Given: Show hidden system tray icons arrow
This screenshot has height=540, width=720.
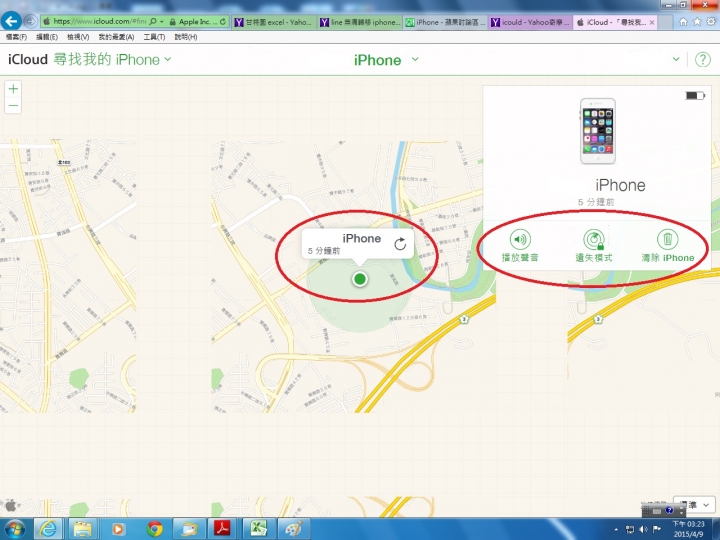Looking at the screenshot, I should point(616,529).
